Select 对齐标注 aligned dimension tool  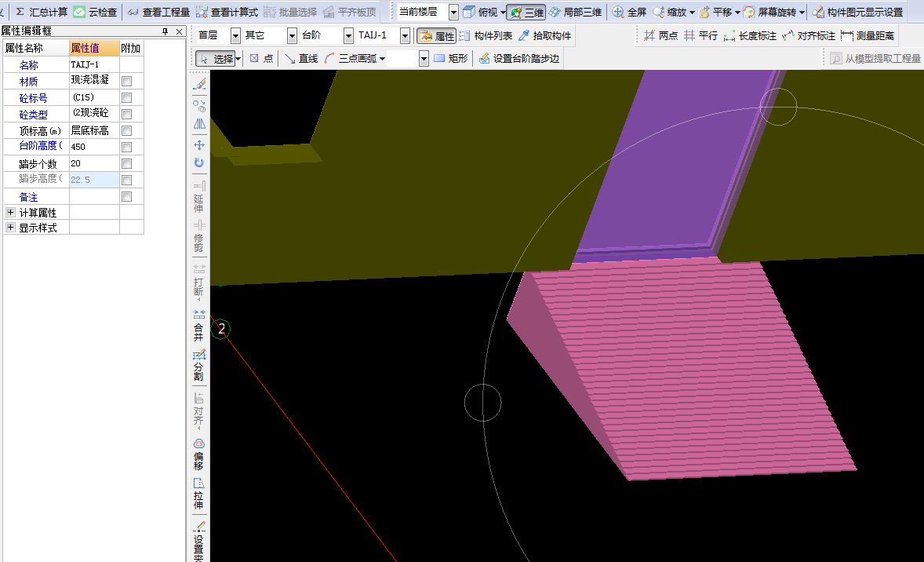click(x=809, y=36)
